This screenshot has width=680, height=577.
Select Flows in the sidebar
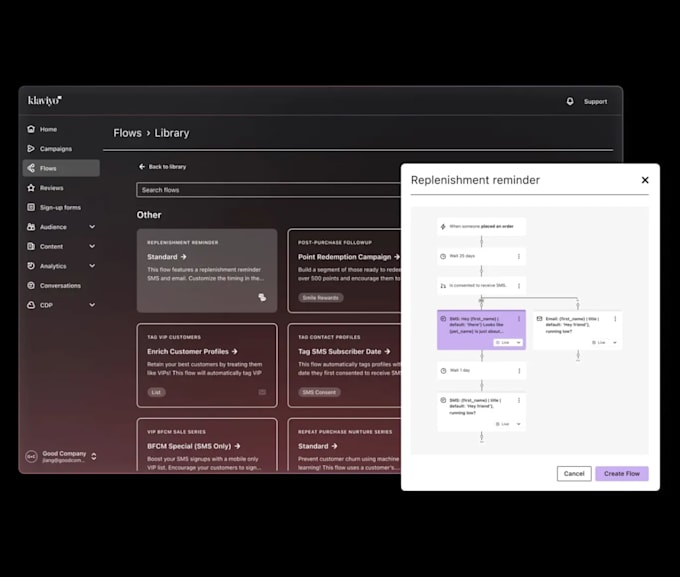pos(61,168)
